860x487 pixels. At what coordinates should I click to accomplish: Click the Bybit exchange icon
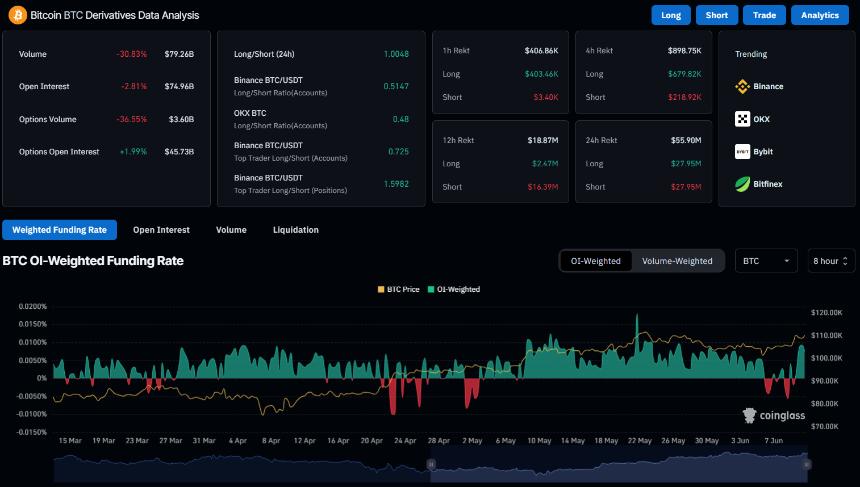[742, 152]
